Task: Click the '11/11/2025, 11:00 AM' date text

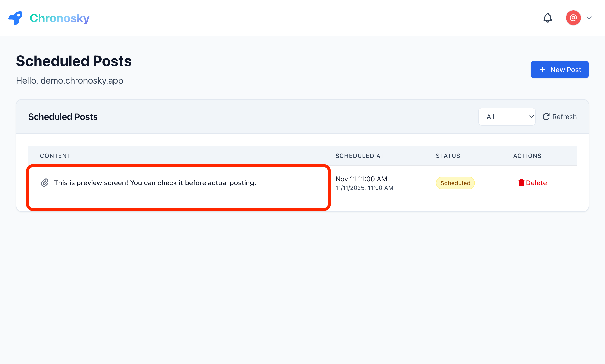Action: 364,188
